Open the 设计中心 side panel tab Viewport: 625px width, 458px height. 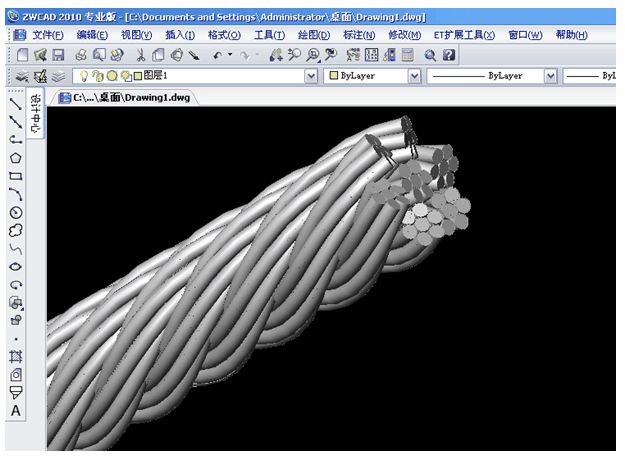click(36, 114)
